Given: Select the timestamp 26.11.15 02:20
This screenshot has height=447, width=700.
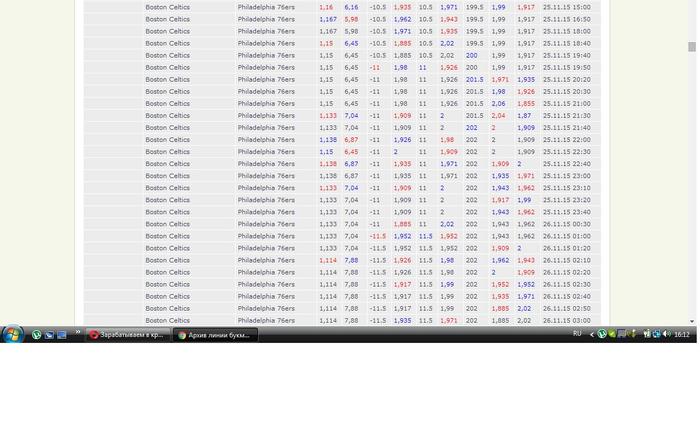Looking at the screenshot, I should click(567, 272).
